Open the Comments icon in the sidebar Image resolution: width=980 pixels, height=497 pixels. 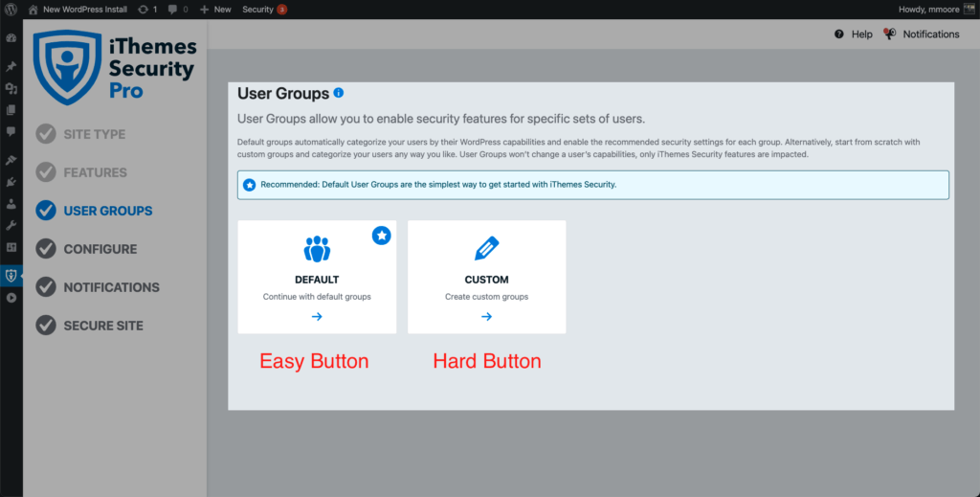(x=11, y=132)
